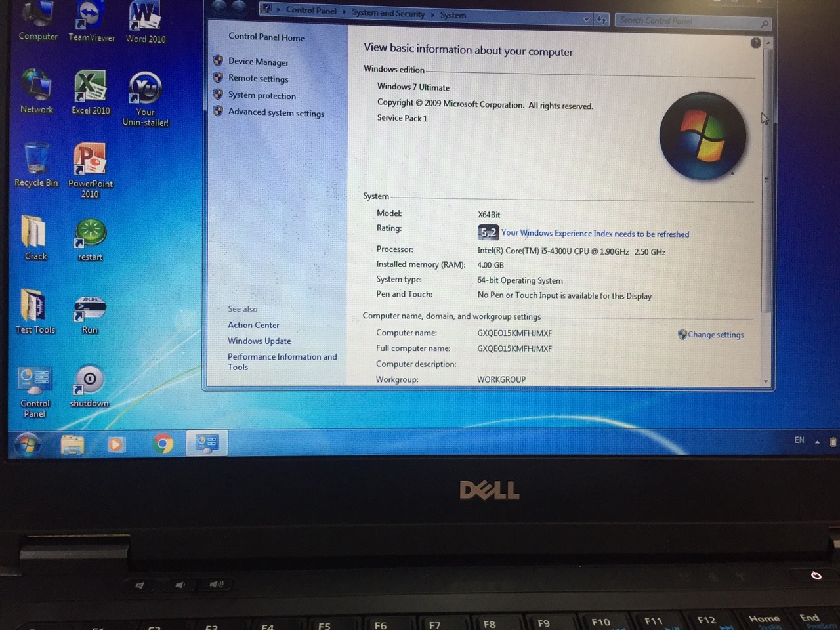Select the restart desktop shortcut
The height and width of the screenshot is (630, 840).
click(91, 239)
